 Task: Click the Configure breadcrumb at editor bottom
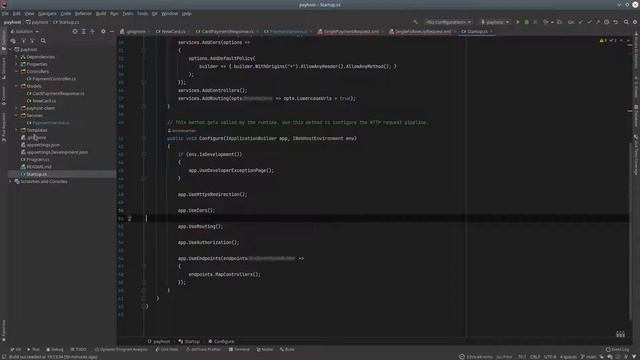[221, 342]
